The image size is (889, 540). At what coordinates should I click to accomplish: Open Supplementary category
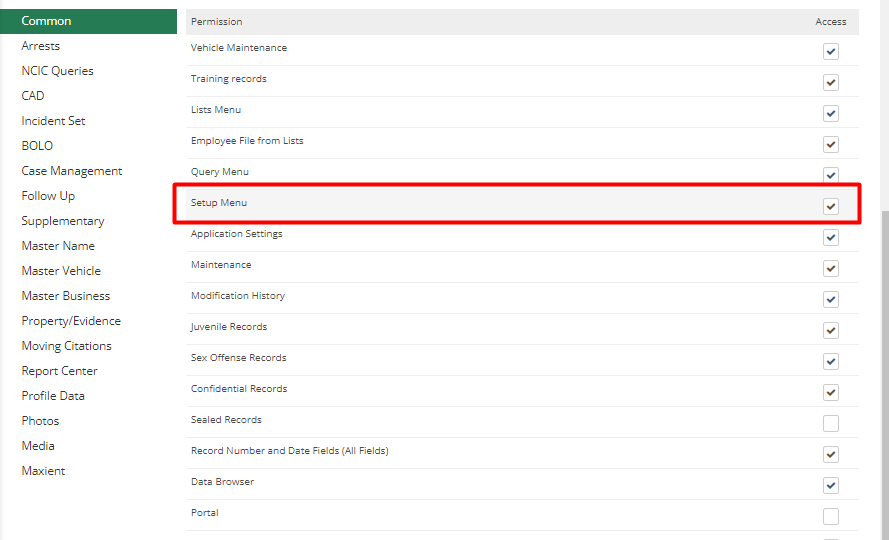[x=62, y=221]
